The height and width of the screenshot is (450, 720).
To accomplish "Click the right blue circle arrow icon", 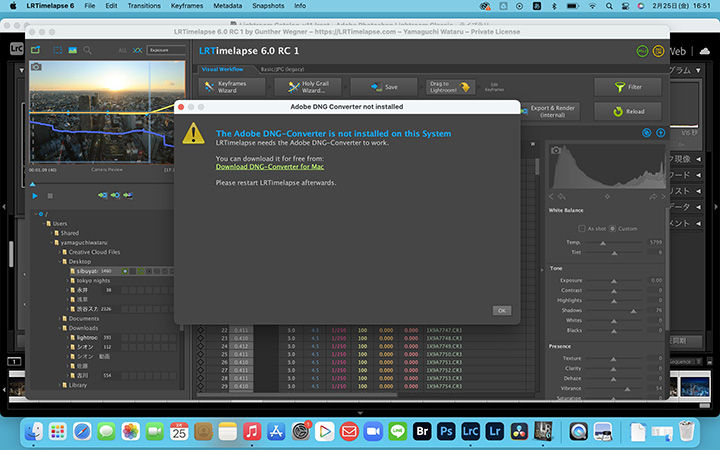I will 661,133.
